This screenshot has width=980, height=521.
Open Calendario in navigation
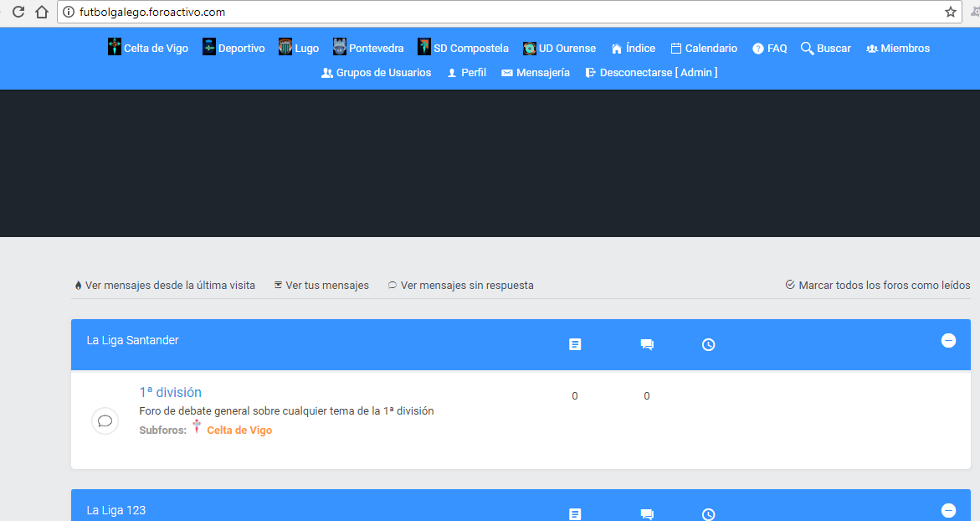pos(711,48)
